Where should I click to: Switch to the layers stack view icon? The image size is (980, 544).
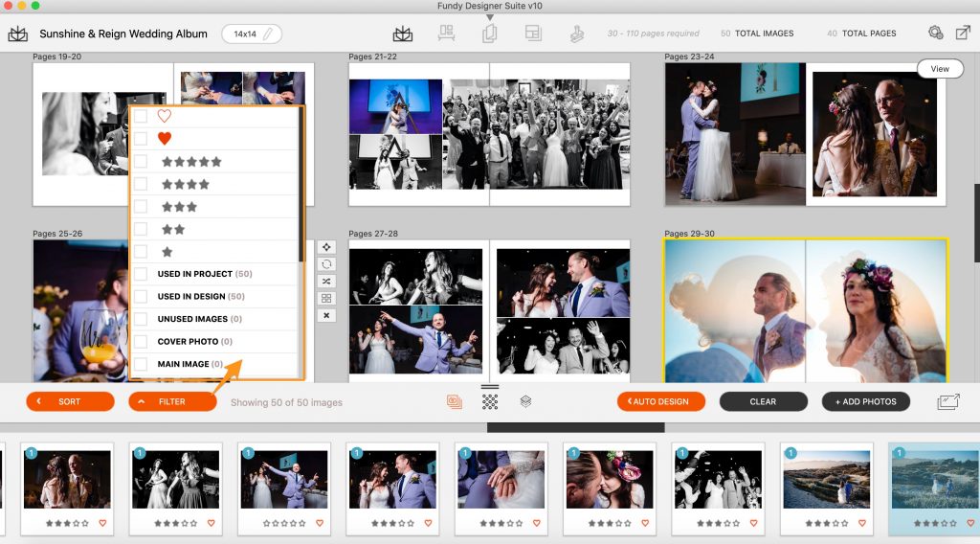[525, 401]
